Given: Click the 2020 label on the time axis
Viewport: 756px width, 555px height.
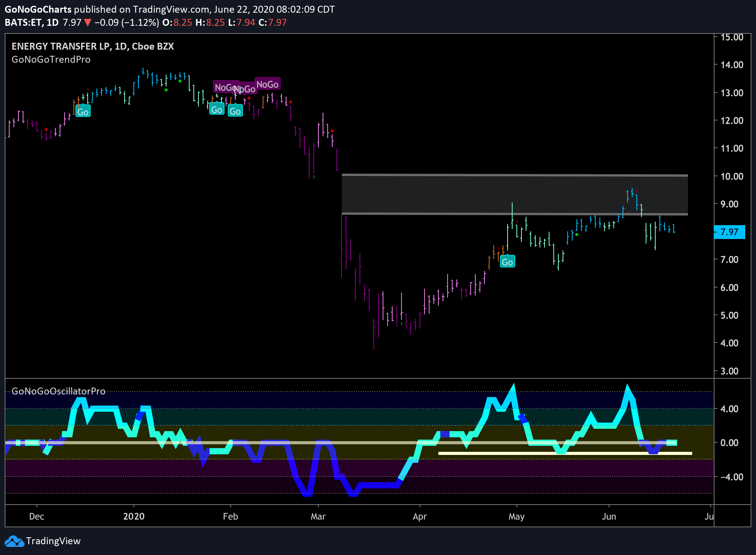Looking at the screenshot, I should coord(134,517).
